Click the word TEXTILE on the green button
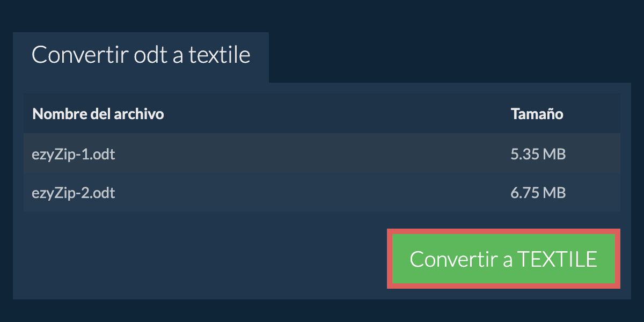The height and width of the screenshot is (322, 644). point(557,259)
